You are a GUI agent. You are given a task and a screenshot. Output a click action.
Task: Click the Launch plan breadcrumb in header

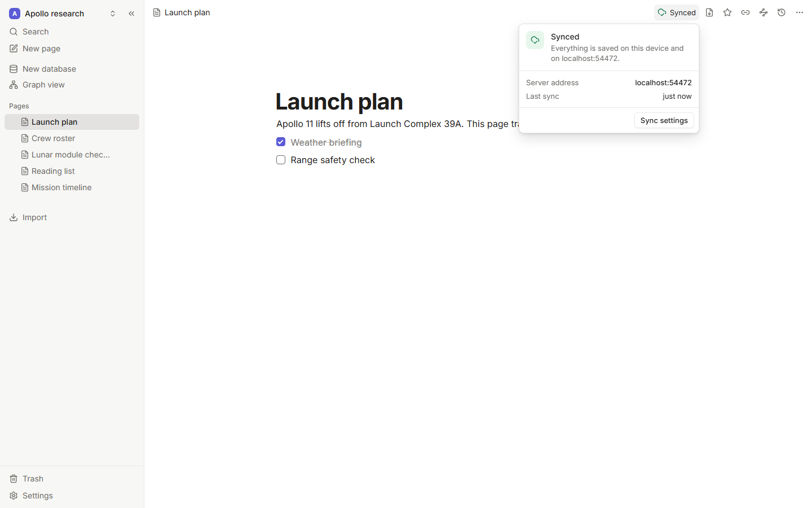click(182, 12)
